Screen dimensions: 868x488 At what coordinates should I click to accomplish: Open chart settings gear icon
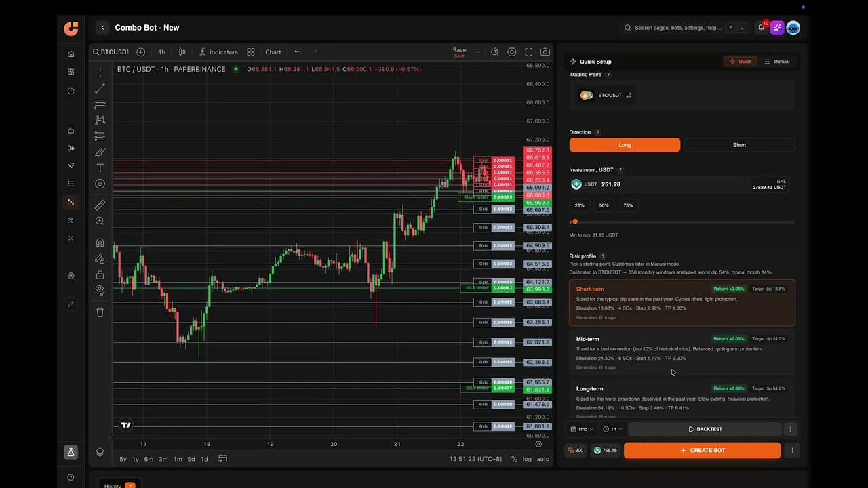(512, 52)
